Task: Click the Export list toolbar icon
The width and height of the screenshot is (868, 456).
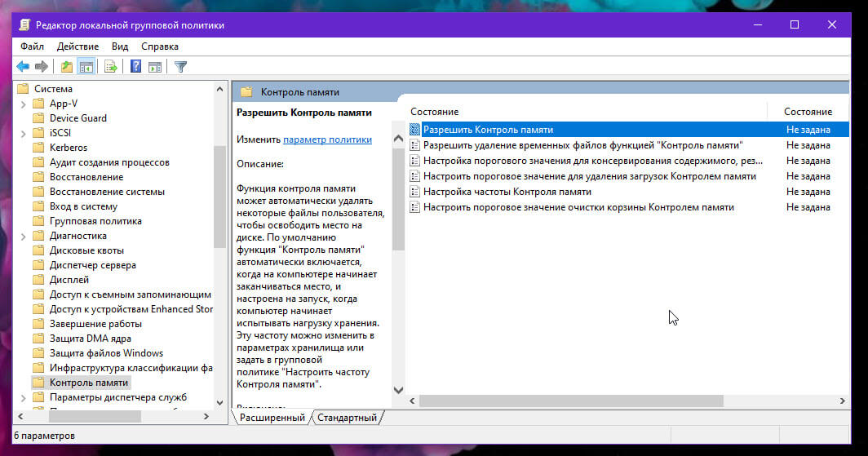Action: click(x=111, y=67)
